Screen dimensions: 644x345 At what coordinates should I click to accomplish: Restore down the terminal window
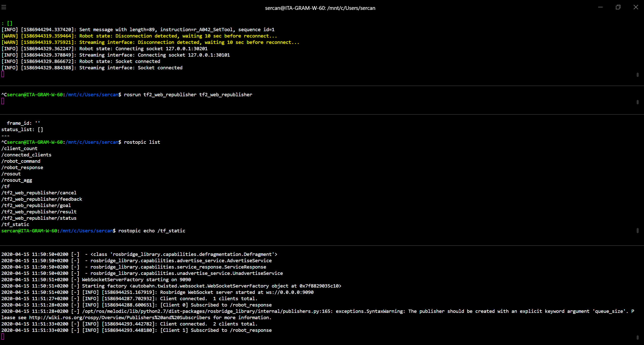(618, 7)
